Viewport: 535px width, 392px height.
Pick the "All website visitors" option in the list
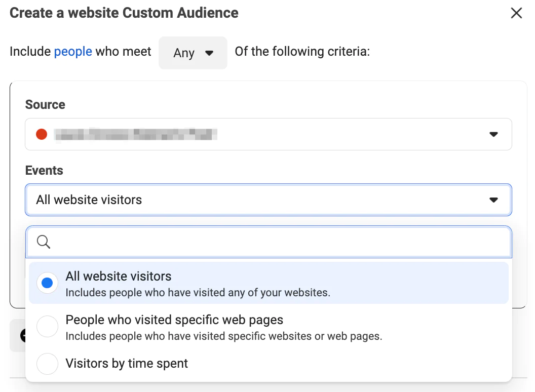[119, 277]
